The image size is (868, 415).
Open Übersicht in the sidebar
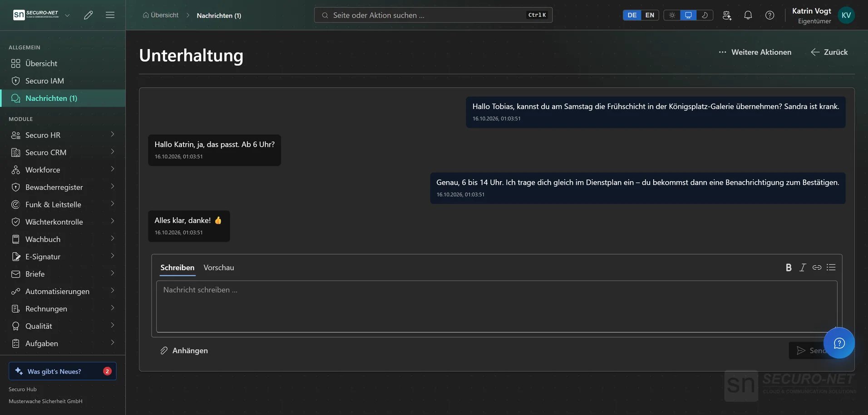pyautogui.click(x=63, y=64)
